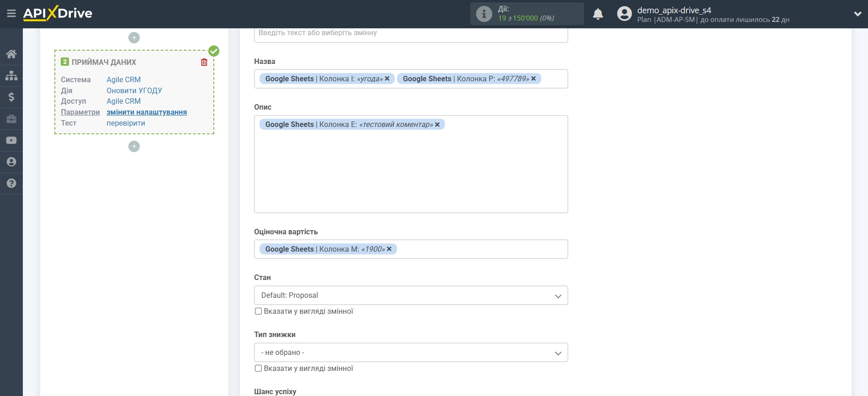Open the briefcase icon in sidebar
The width and height of the screenshot is (868, 396).
pyautogui.click(x=11, y=119)
